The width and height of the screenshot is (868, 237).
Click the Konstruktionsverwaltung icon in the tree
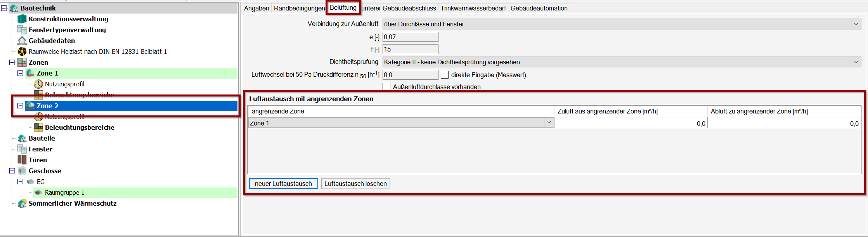(22, 19)
